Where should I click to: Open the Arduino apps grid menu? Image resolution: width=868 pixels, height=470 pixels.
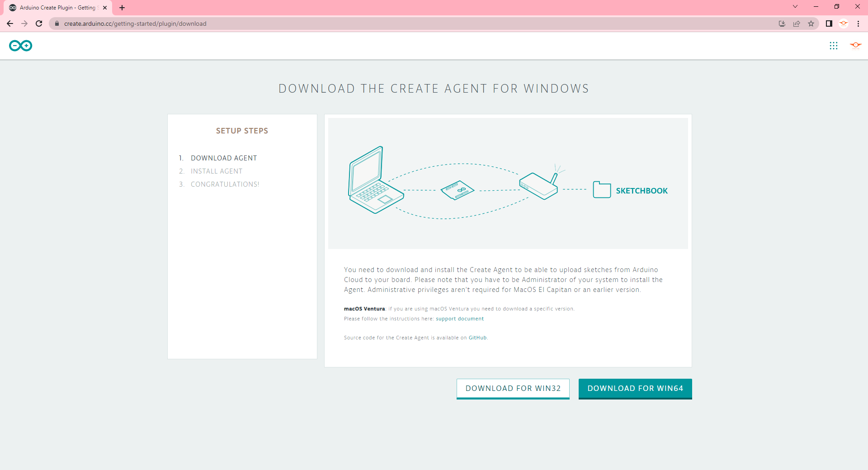coord(834,46)
